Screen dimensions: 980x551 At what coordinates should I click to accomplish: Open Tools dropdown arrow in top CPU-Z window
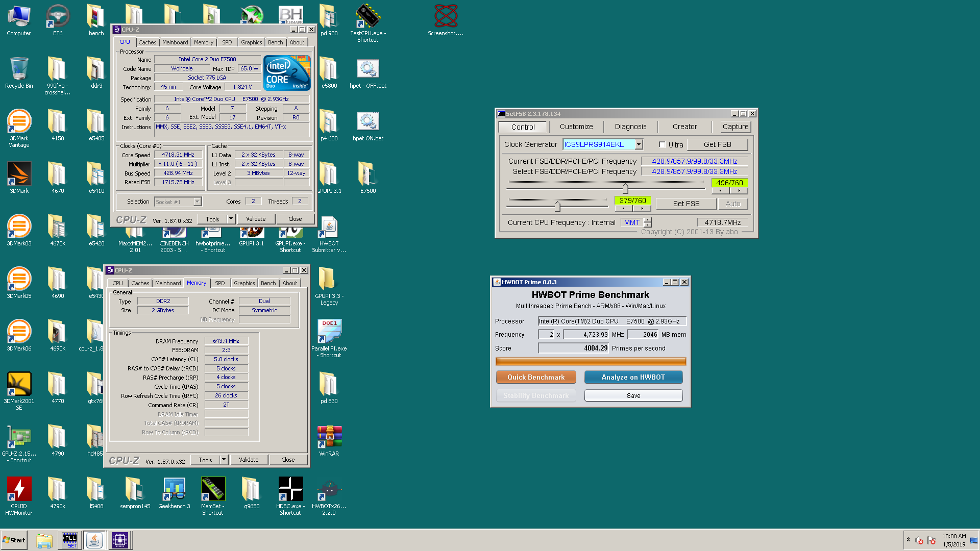click(231, 219)
